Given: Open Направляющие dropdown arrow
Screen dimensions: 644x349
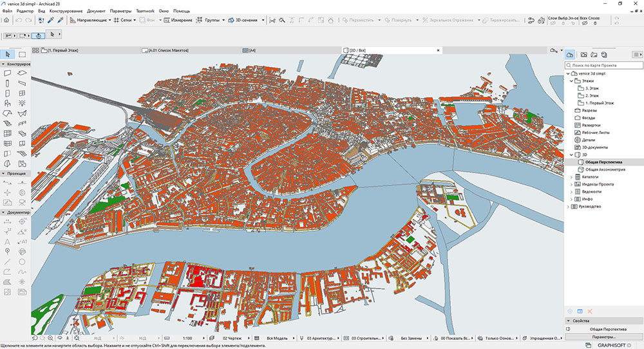Looking at the screenshot, I should click(x=110, y=20).
